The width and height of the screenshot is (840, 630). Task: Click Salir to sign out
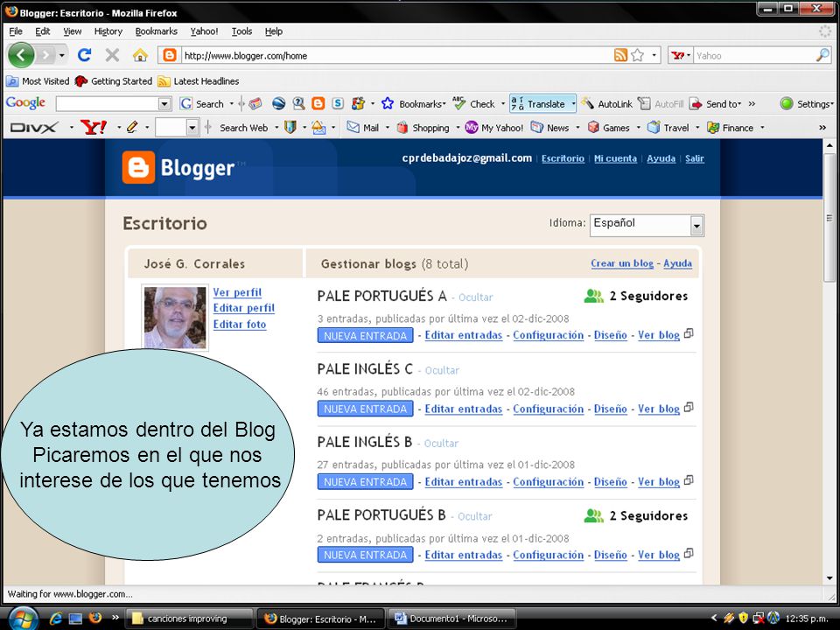coord(694,158)
